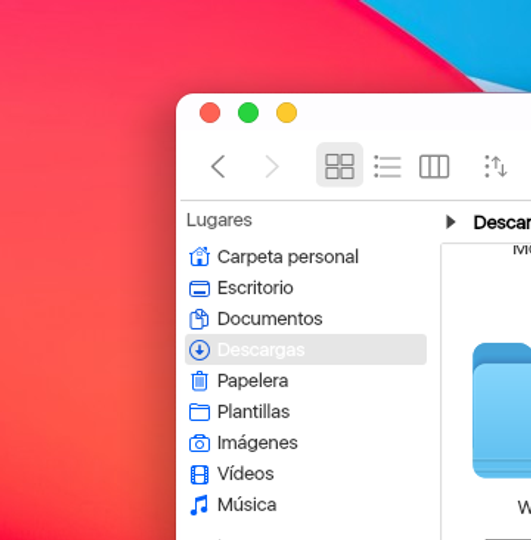Expand the Descargas breadcrumb triangle
Screen dimensions: 531x540
coord(451,222)
